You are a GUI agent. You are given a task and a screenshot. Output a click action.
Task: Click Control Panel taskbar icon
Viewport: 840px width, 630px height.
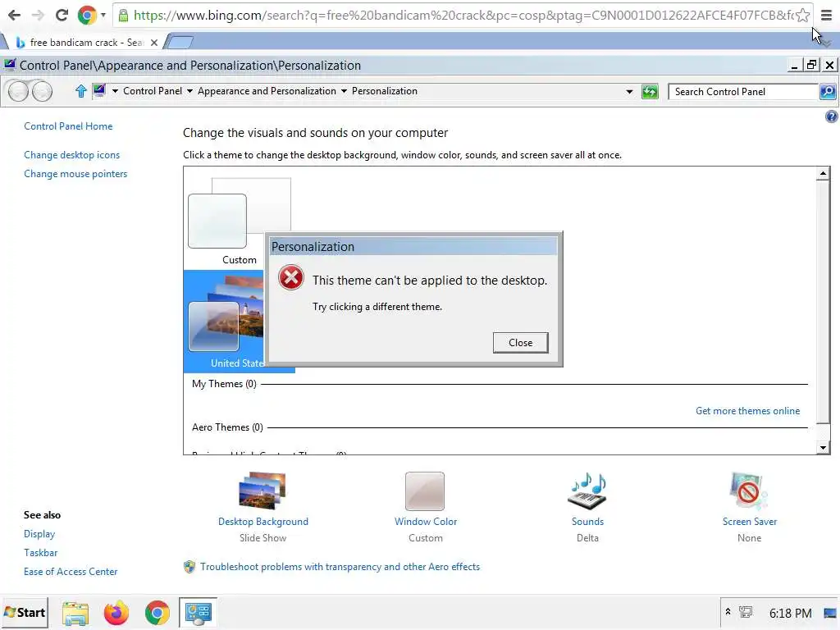click(198, 612)
